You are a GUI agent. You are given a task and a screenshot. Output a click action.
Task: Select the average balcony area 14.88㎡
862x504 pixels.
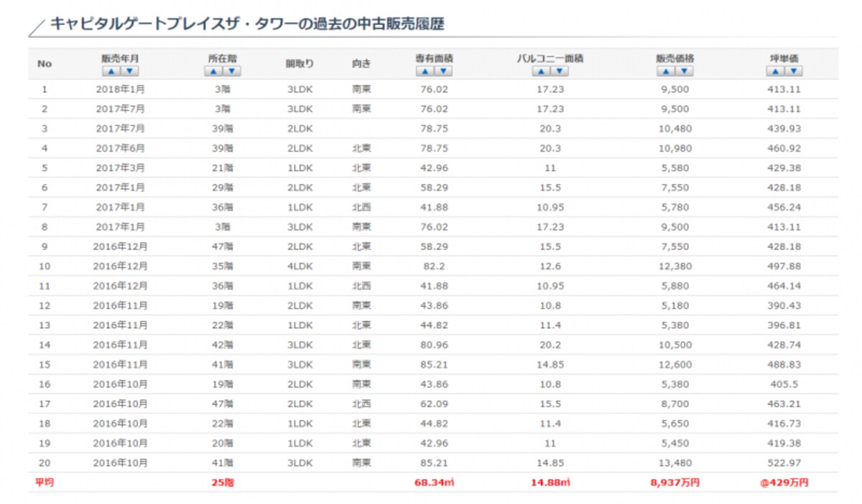pyautogui.click(x=550, y=482)
